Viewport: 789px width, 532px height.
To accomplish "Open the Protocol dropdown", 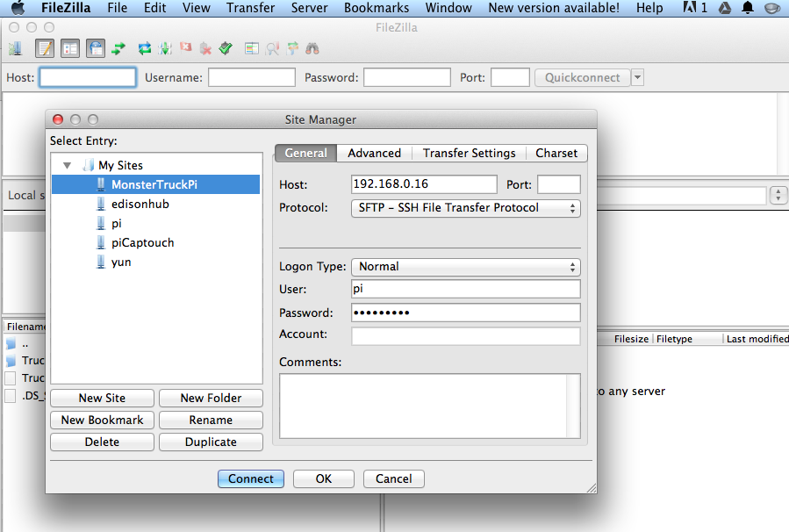I will 465,208.
